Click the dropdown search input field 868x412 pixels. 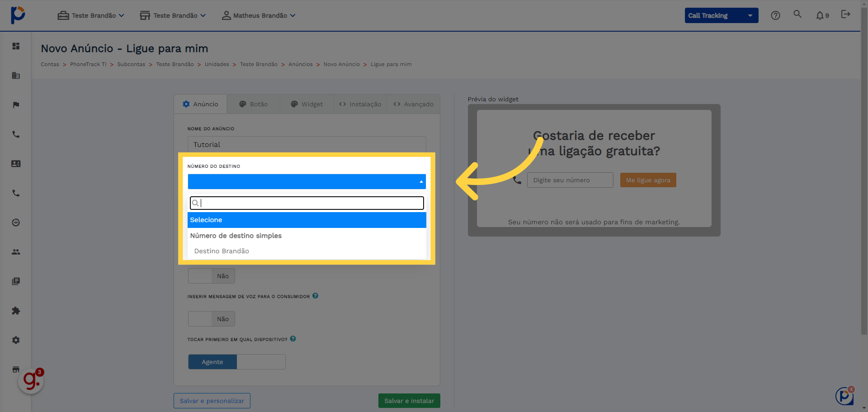[x=307, y=203]
